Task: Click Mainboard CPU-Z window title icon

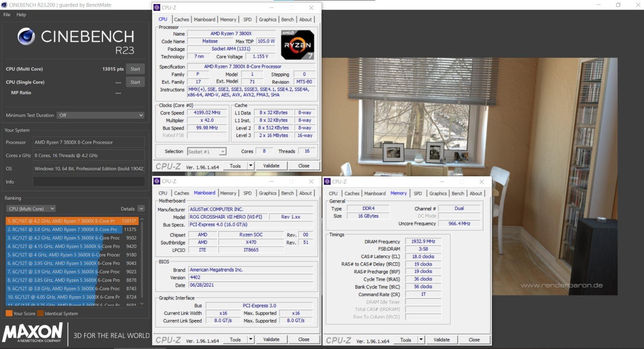Action: 157,181
